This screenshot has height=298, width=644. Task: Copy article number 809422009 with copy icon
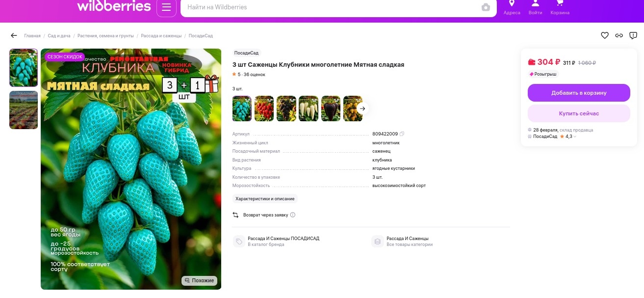pyautogui.click(x=402, y=133)
